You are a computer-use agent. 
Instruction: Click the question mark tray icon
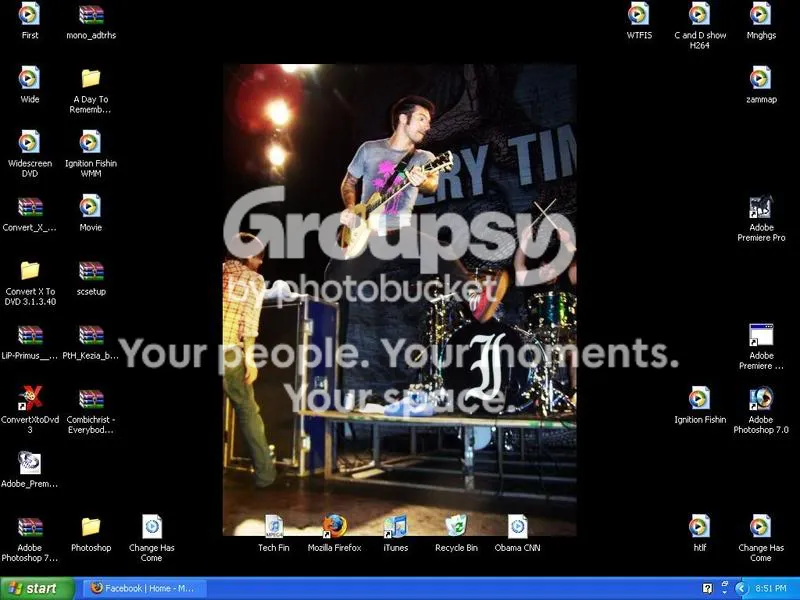coord(707,588)
